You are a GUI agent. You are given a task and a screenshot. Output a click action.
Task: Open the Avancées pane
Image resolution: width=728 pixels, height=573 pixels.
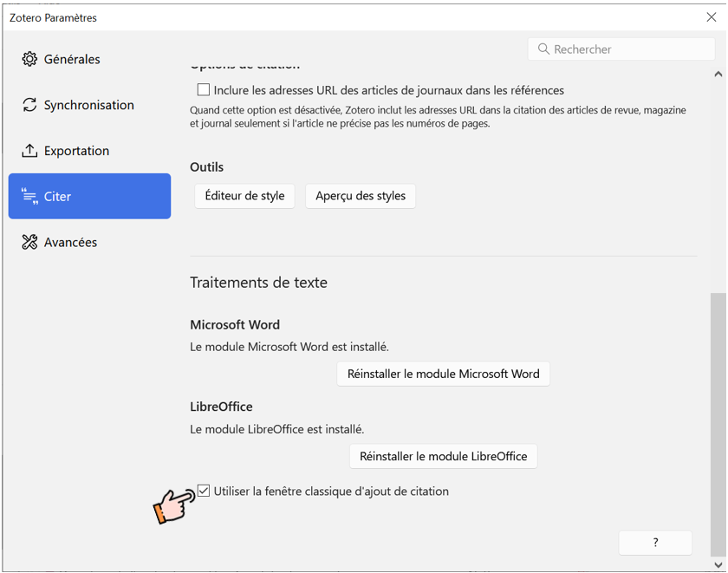click(x=89, y=242)
